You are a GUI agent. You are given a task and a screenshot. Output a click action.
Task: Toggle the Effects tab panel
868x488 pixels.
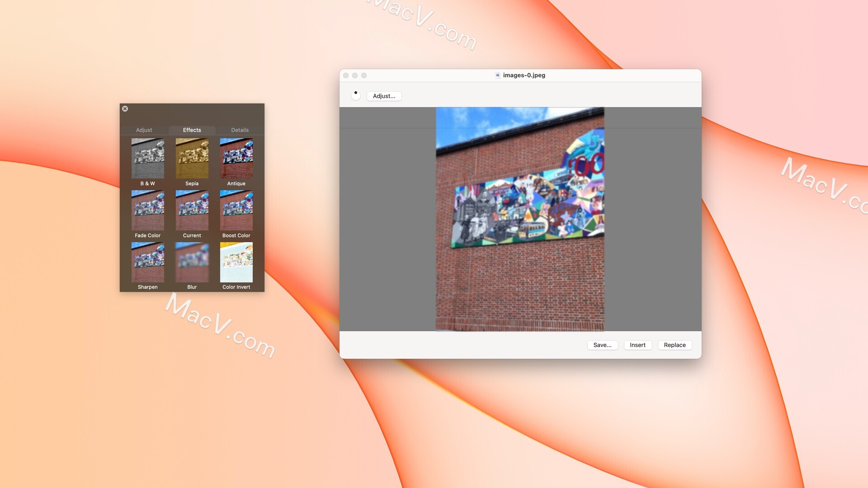click(191, 130)
